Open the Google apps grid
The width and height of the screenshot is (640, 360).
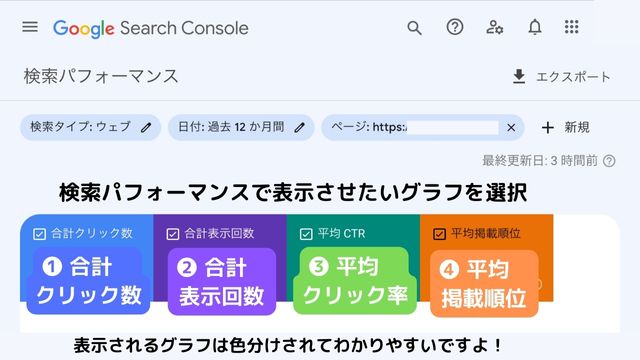(571, 27)
